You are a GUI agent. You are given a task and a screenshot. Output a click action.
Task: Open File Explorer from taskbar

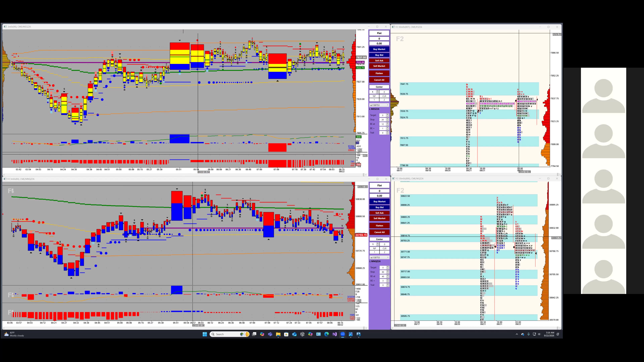[x=278, y=334]
